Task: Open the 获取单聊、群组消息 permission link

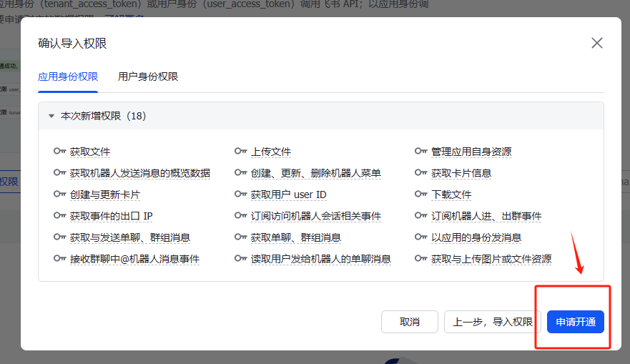Action: 296,237
